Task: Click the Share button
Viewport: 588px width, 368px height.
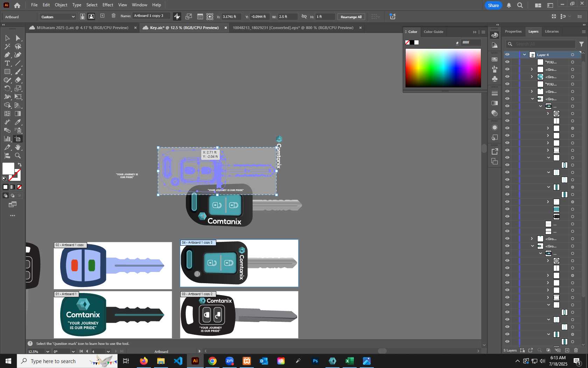Action: tap(493, 5)
